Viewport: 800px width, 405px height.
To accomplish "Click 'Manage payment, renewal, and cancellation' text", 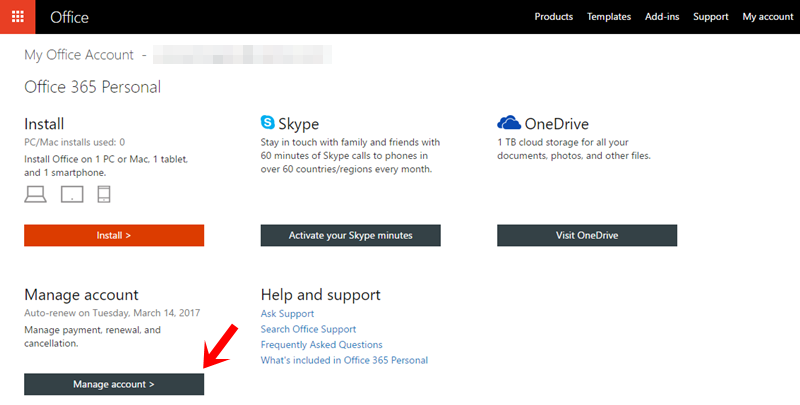I will [x=92, y=337].
